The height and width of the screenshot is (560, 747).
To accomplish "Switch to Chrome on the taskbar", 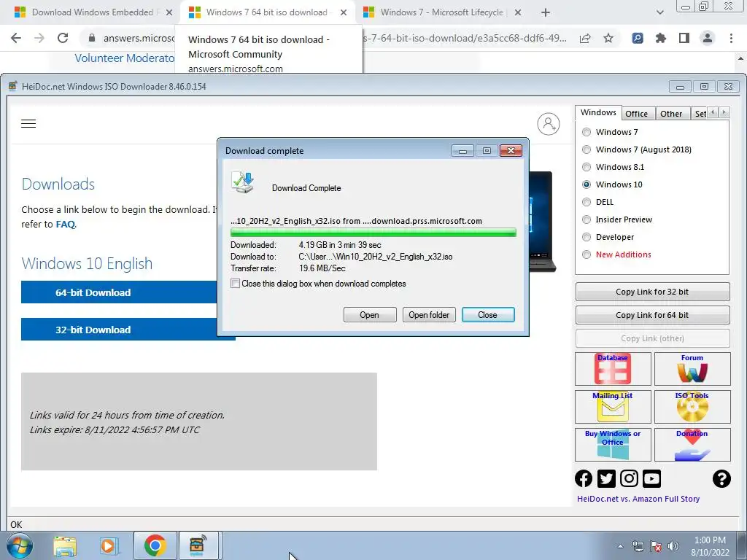I will tap(155, 545).
